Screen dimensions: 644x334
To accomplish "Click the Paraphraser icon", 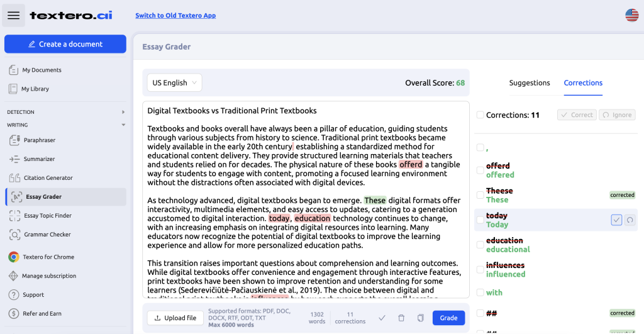I will [x=14, y=140].
